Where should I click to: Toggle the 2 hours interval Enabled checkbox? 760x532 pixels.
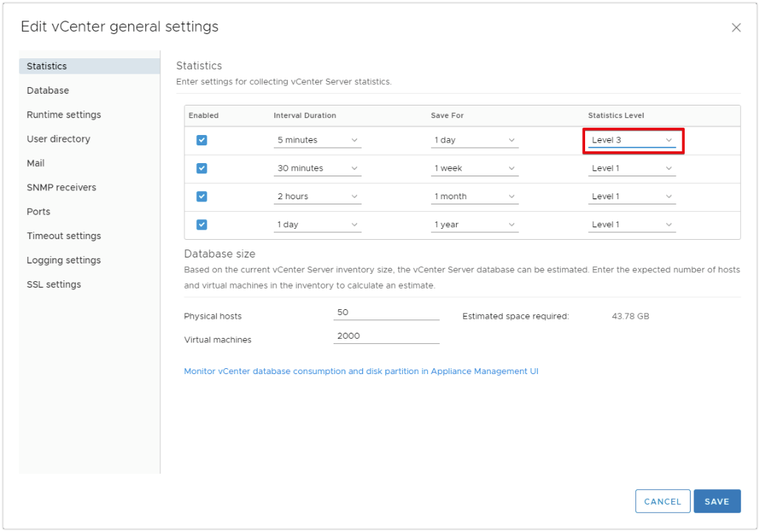[201, 196]
